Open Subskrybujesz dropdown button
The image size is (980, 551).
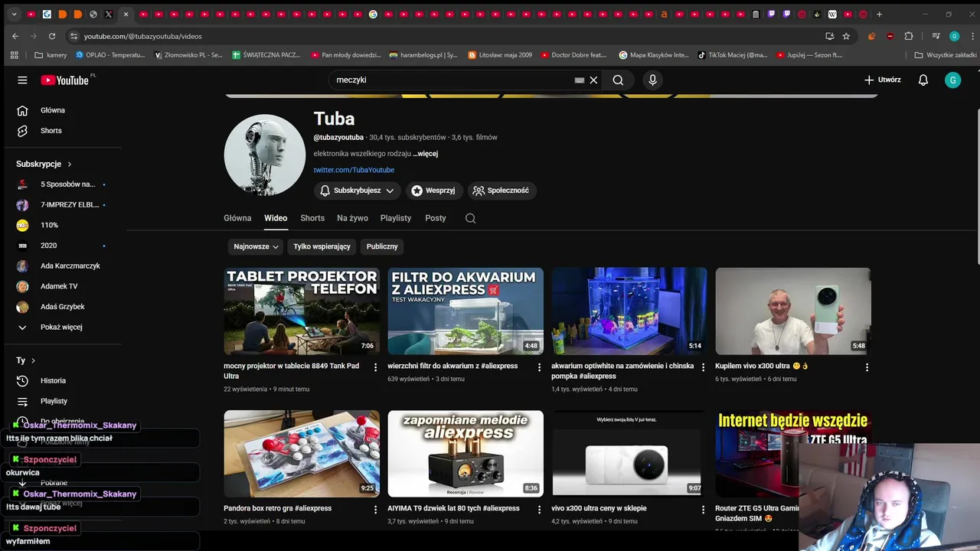357,191
